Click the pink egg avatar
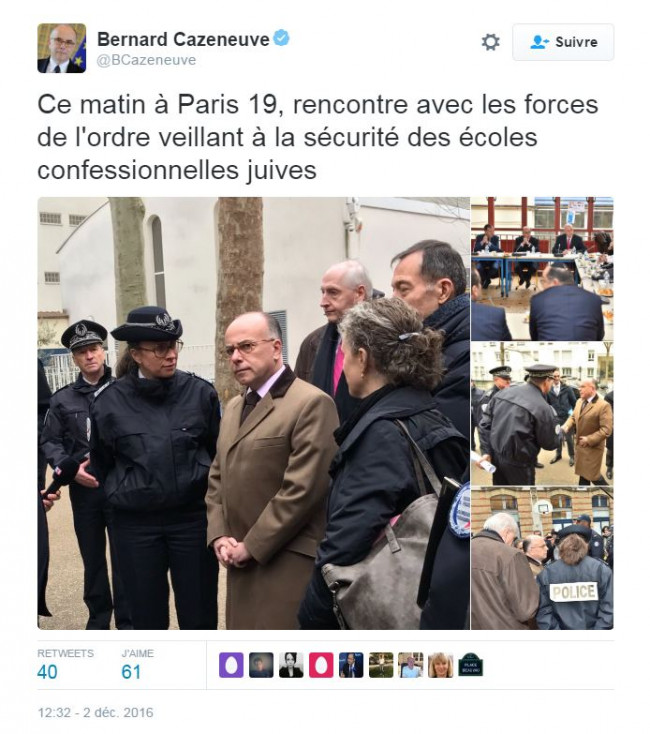 321,665
